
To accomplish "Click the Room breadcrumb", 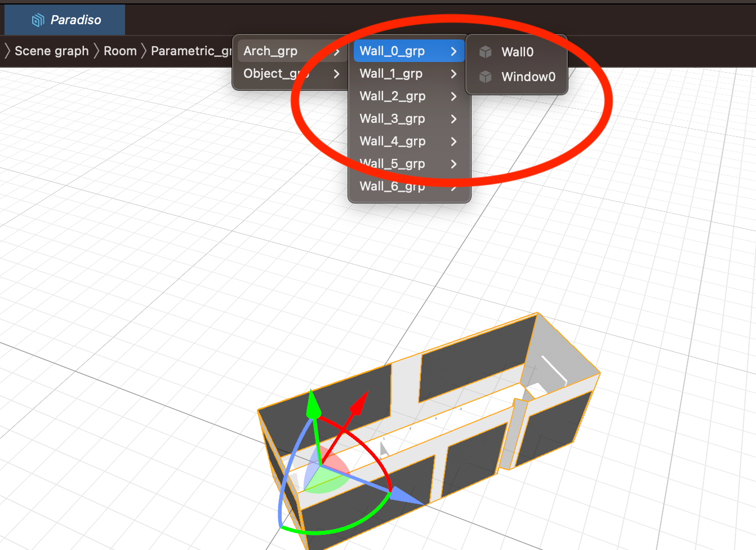I will click(120, 51).
